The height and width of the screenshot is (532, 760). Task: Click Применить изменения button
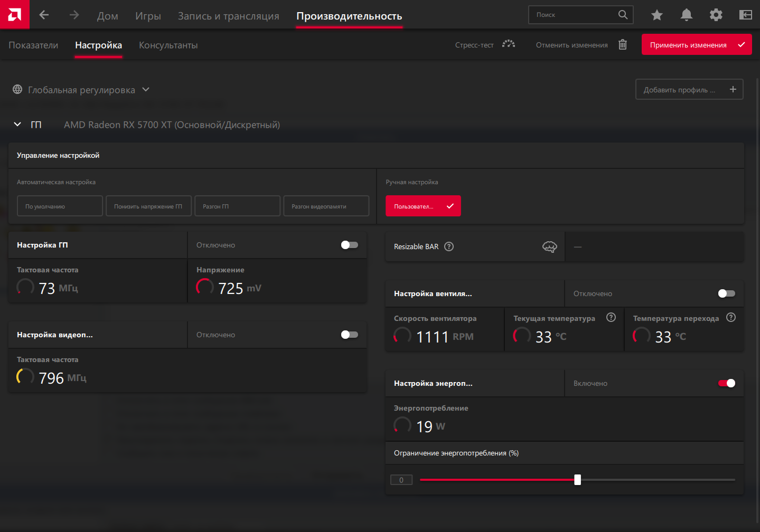pyautogui.click(x=697, y=44)
